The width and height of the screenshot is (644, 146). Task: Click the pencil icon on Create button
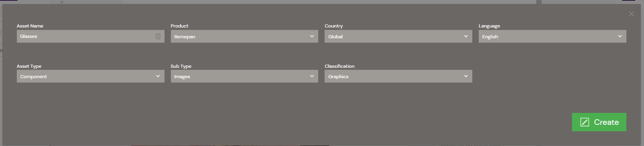click(x=584, y=122)
